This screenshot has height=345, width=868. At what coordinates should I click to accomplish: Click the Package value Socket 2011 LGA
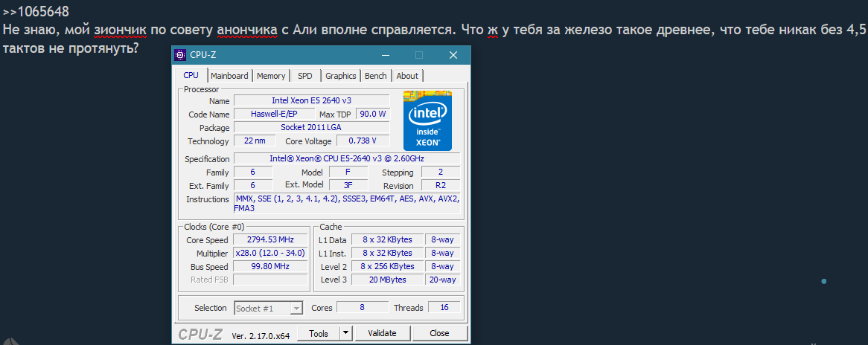point(312,127)
